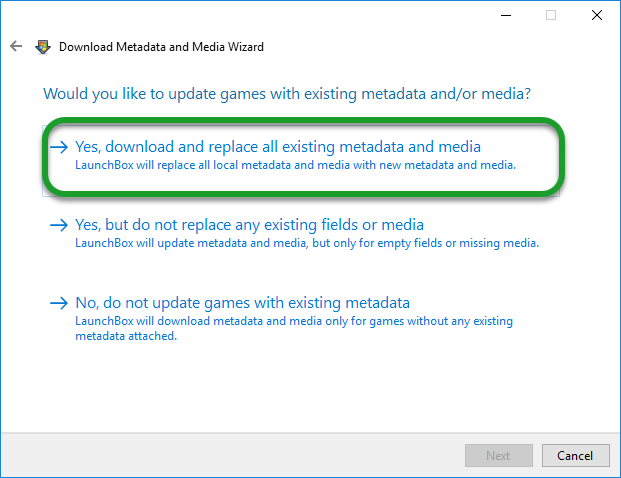Click arrow icon beside 'do not replace' option

59,225
